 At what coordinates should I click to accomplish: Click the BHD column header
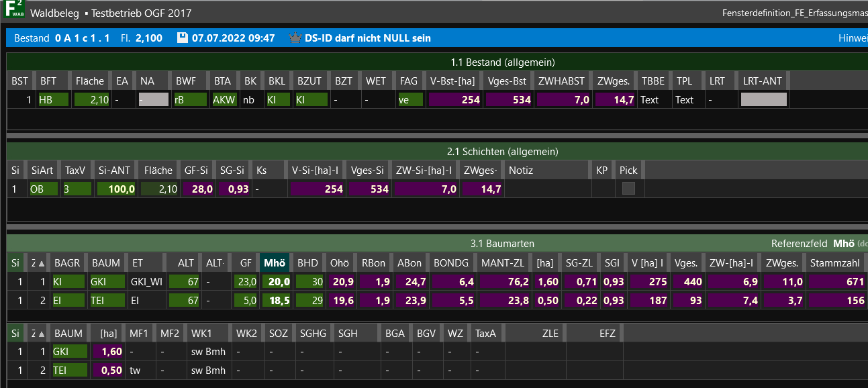click(x=307, y=263)
